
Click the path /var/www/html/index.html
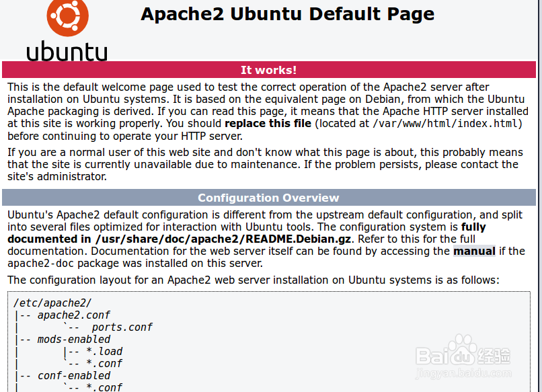(446, 124)
